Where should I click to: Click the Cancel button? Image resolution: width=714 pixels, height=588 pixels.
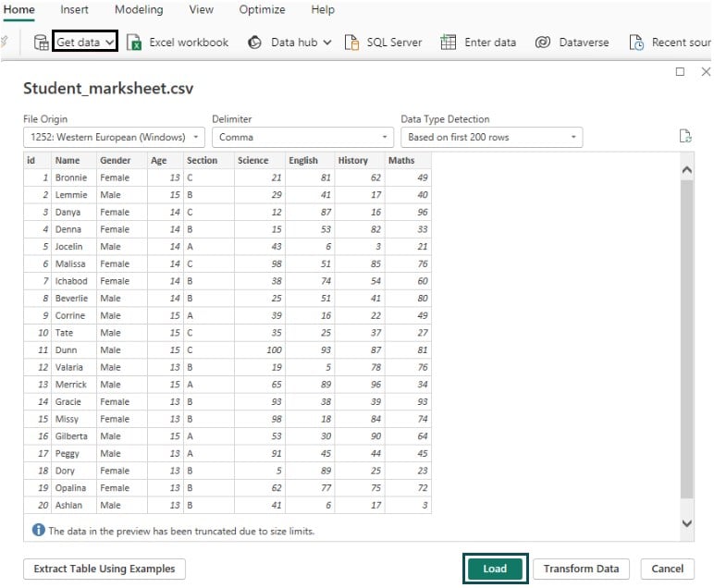click(667, 569)
